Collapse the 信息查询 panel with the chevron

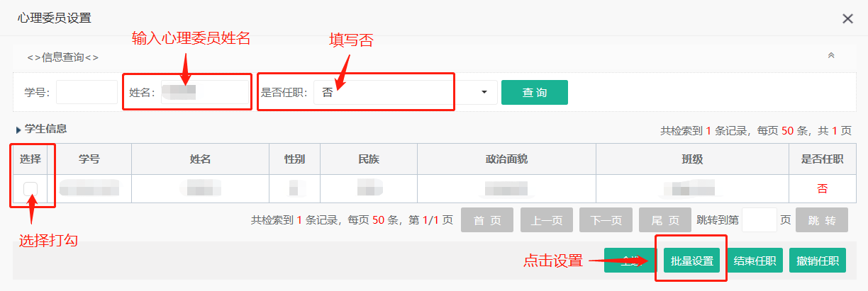[x=831, y=55]
